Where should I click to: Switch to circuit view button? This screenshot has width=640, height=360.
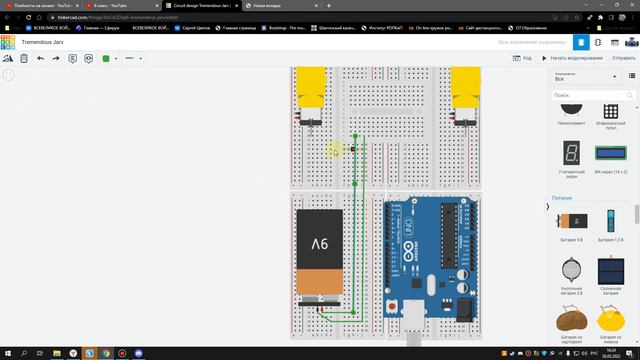click(581, 42)
